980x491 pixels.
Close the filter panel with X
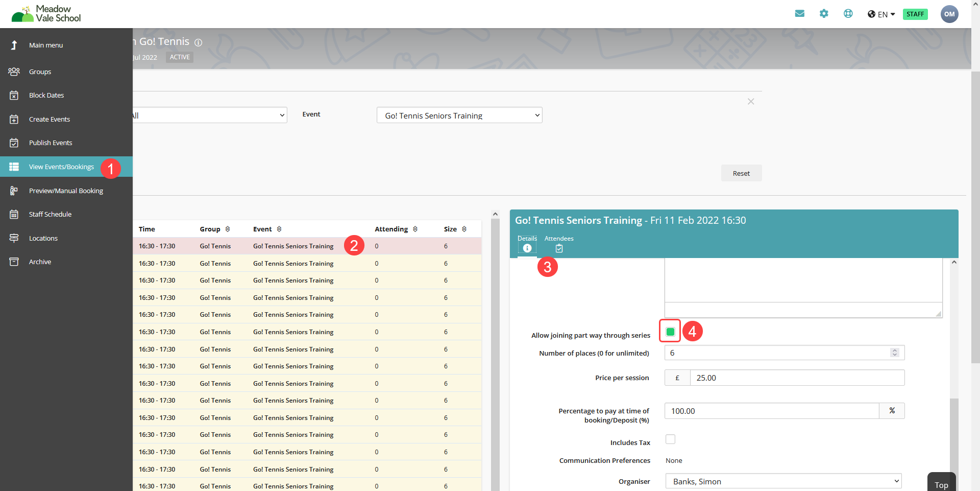(751, 102)
